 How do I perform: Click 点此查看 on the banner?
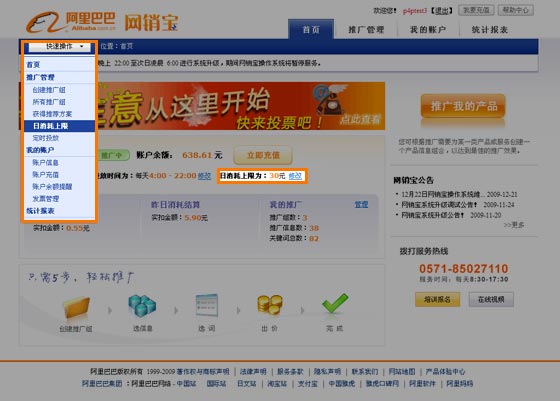click(360, 120)
